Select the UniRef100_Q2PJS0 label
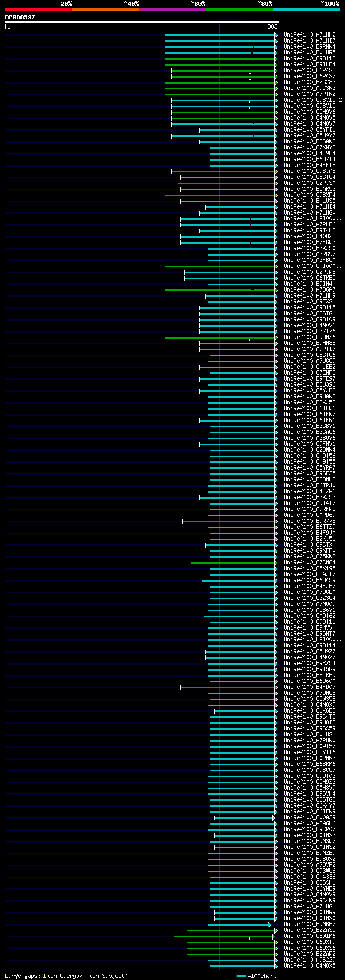This screenshot has height=980, width=345. pos(309,183)
